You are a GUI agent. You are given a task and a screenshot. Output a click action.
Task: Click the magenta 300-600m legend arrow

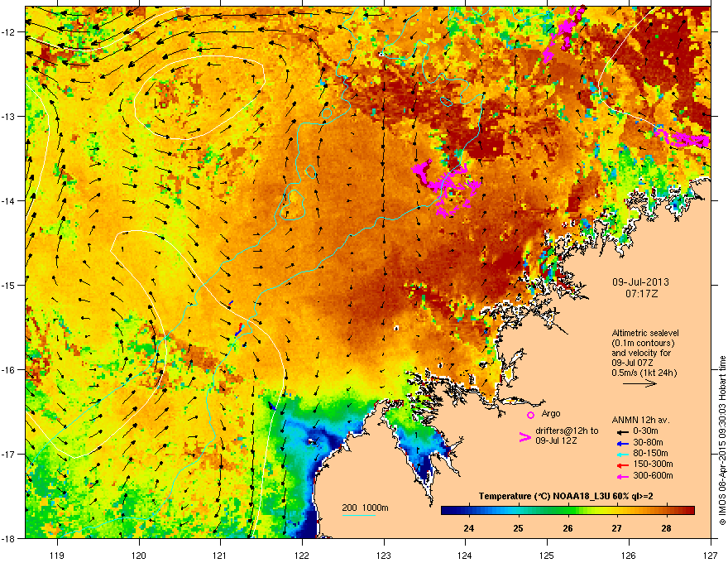coord(622,476)
